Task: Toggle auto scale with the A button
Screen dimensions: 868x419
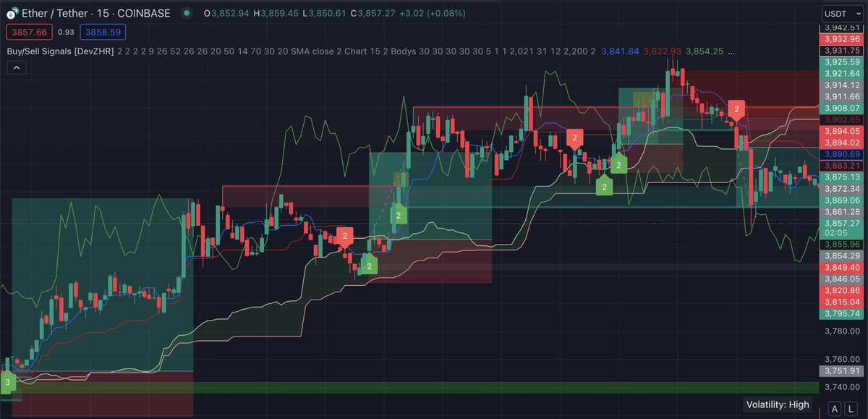Action: tap(835, 408)
